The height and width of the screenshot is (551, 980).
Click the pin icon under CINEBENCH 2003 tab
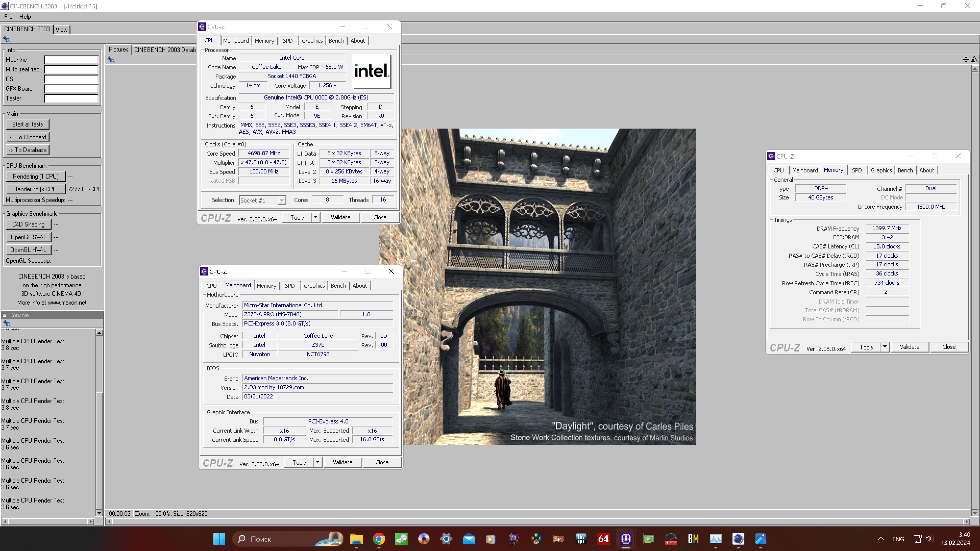click(6, 39)
